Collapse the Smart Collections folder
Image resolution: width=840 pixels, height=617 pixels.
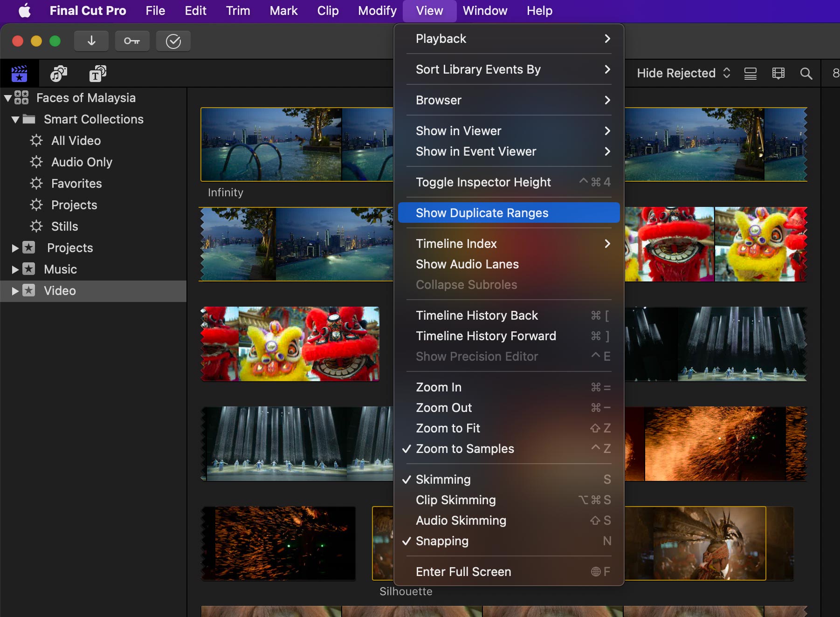(x=15, y=120)
